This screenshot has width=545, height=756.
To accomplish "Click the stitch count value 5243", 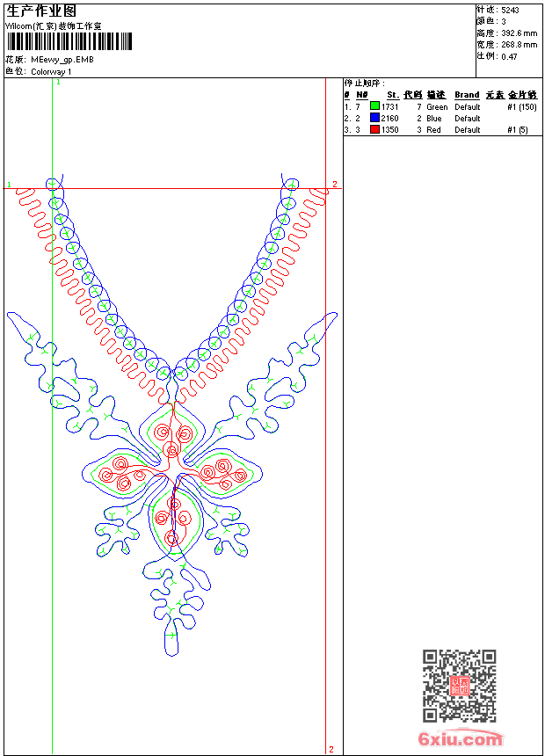I will (x=510, y=11).
